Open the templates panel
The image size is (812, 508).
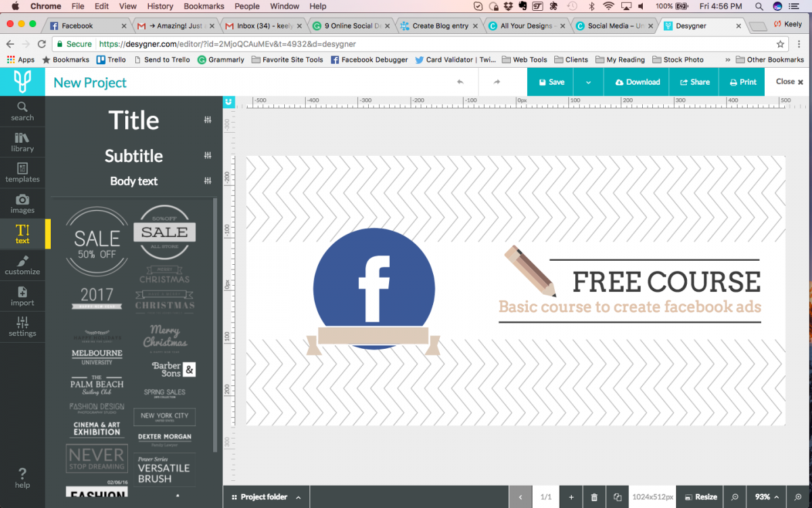22,173
